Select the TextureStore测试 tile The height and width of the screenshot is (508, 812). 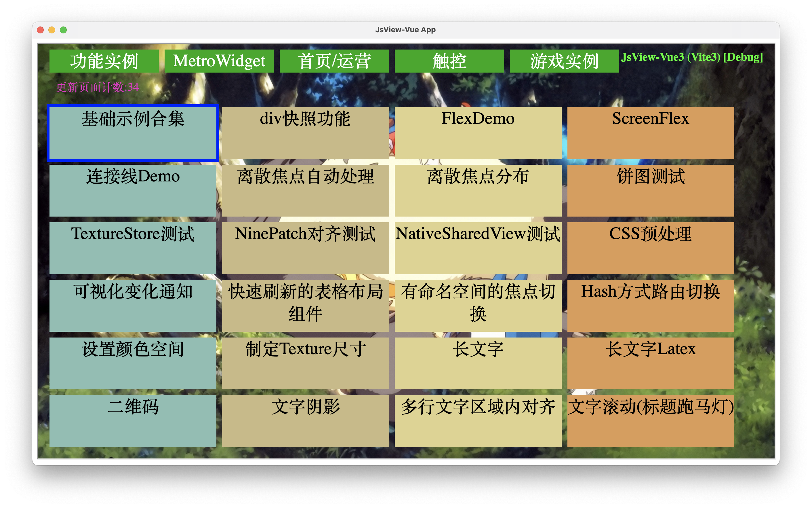coord(133,248)
